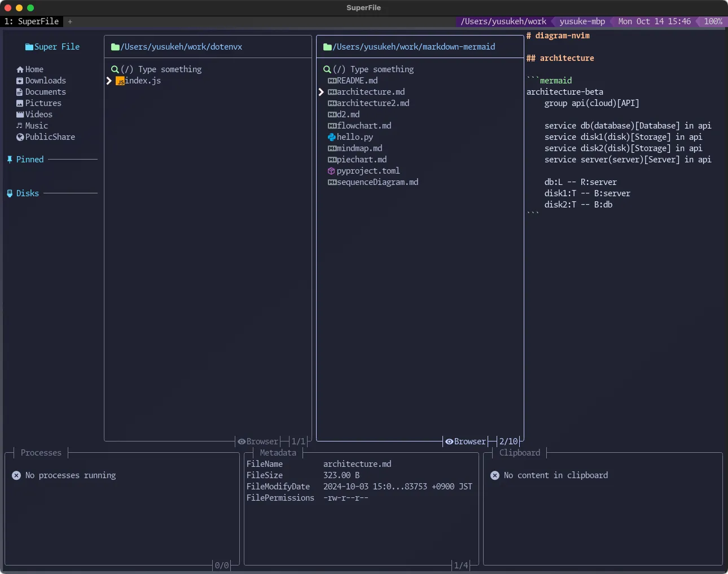Click the X icon in Clipboard panel
The image size is (728, 574).
click(495, 475)
